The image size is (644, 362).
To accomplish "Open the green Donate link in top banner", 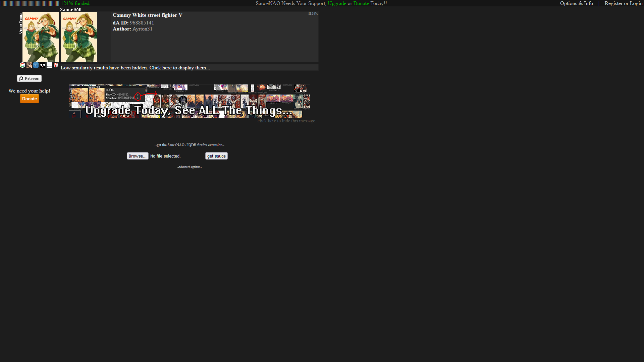I will click(x=361, y=3).
